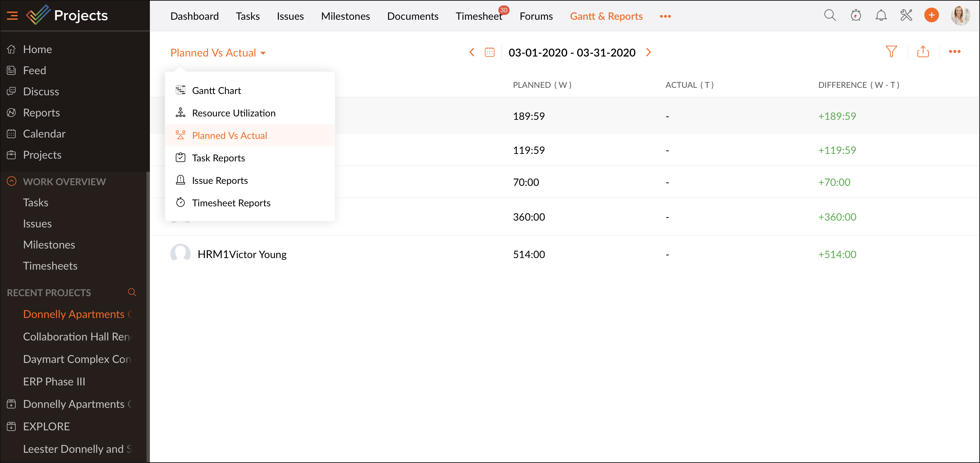Click the orange plus add button
Viewport: 980px width, 463px height.
point(931,16)
